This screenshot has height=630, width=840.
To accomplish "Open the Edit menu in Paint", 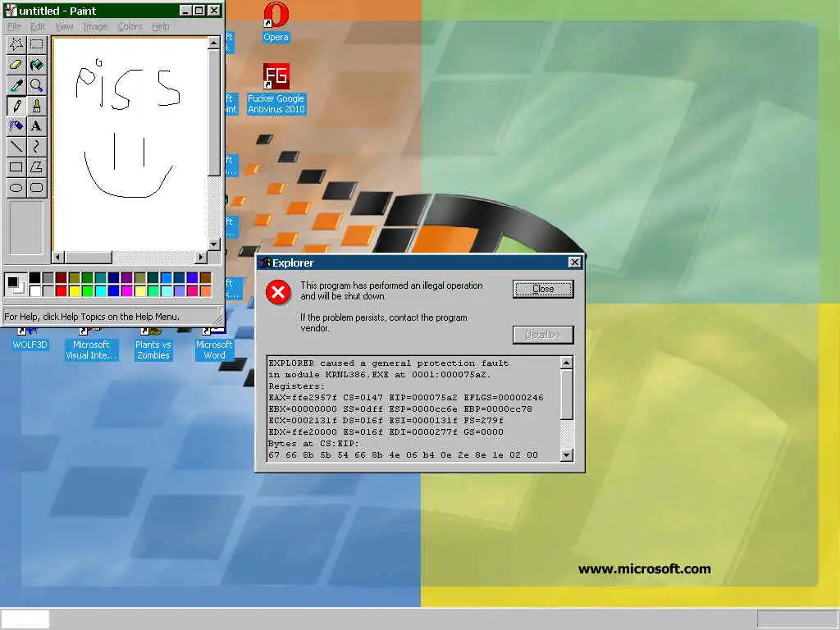I will tap(38, 26).
